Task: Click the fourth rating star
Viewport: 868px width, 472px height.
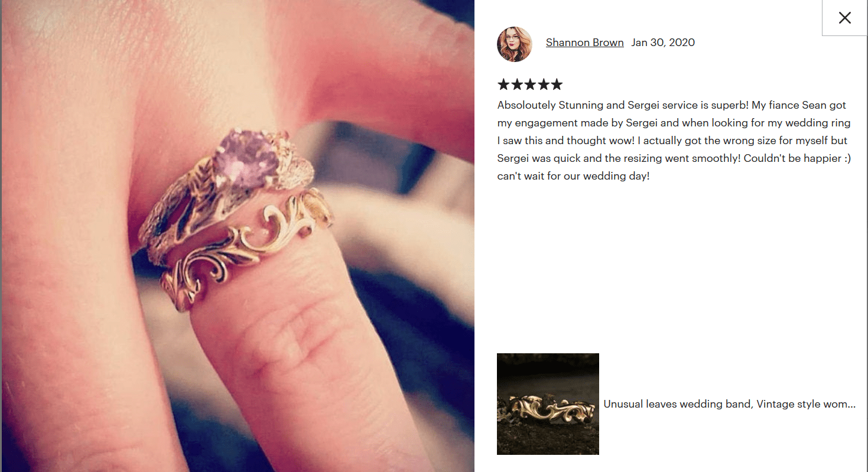Action: click(x=543, y=84)
